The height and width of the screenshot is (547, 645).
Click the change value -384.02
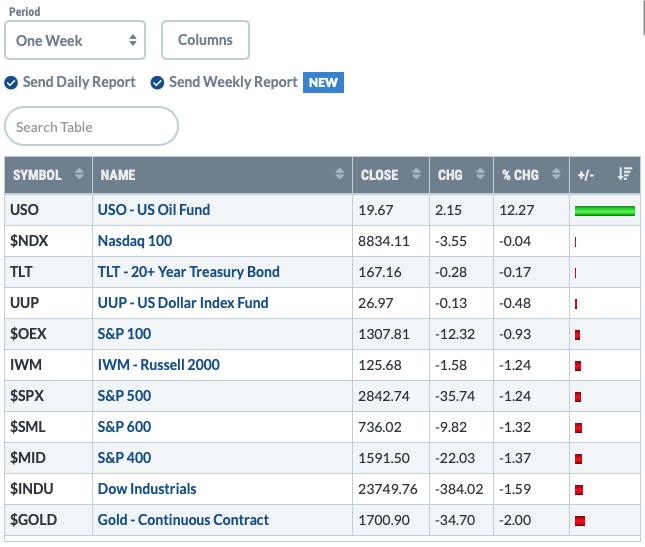(459, 489)
